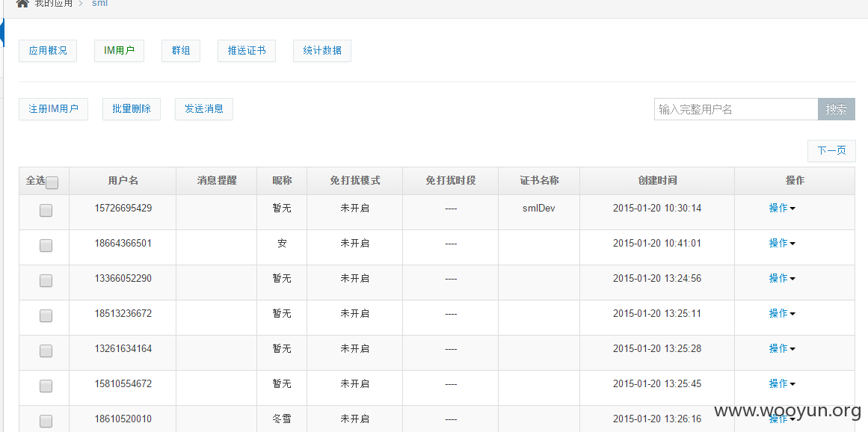The height and width of the screenshot is (432, 868).
Task: Click the home icon in breadcrumb
Action: 22,3
